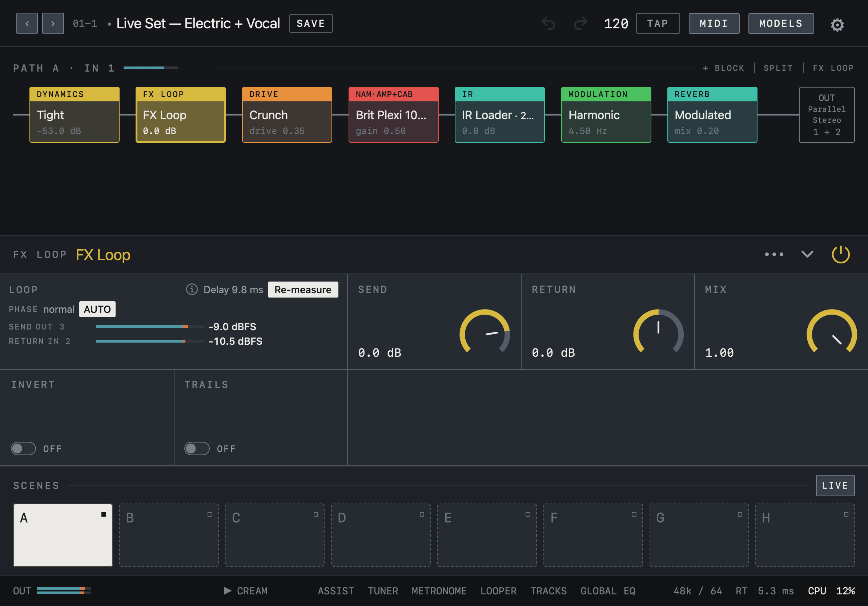The height and width of the screenshot is (606, 868).
Task: Insert a SPLIT in Path A
Action: tap(779, 68)
